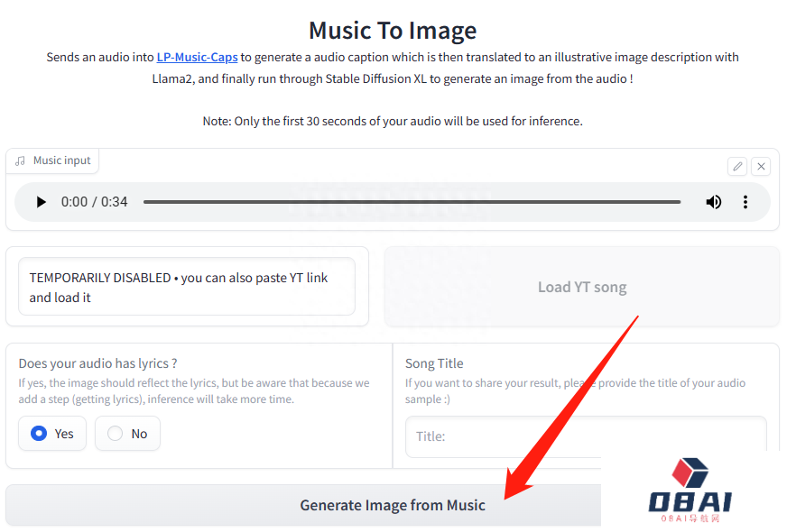Click the 0:00 / 0:34 time display
The image size is (787, 532).
pos(94,202)
